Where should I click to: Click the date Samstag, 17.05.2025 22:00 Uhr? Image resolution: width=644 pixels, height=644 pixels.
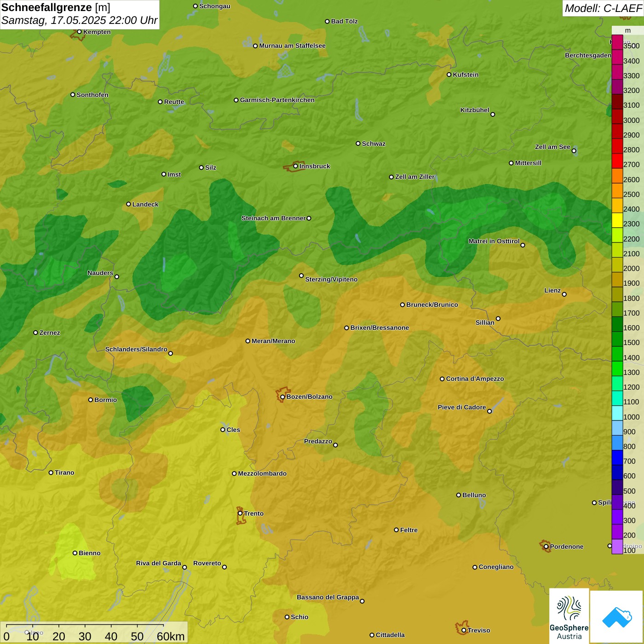tap(79, 20)
